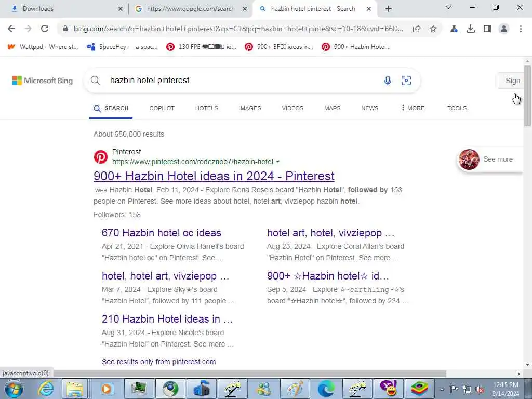Viewport: 532px width, 399px height.
Task: Toggle the Chrome side panel
Action: (x=487, y=29)
